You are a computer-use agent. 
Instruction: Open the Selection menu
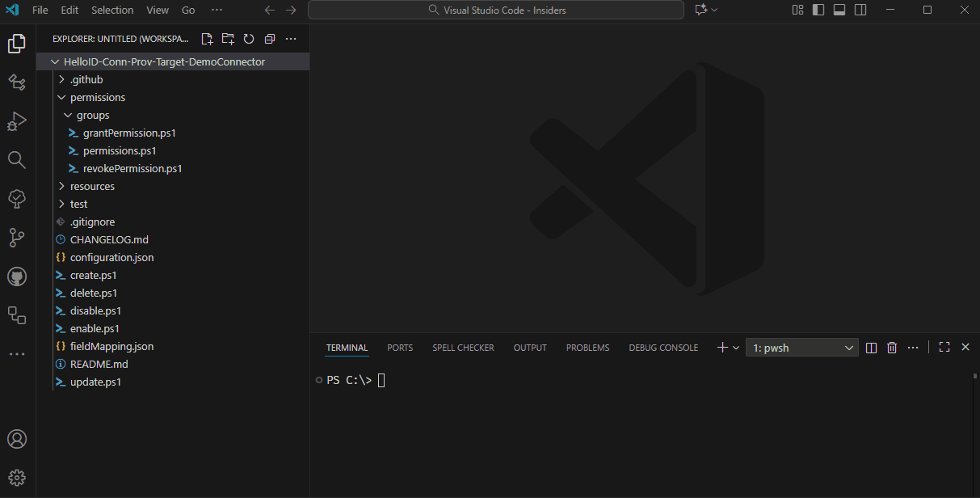pos(112,10)
